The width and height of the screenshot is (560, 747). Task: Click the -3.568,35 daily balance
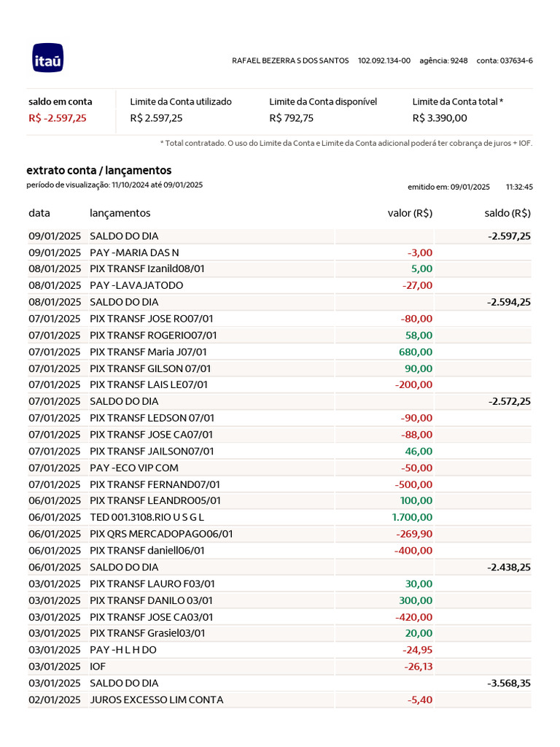pos(508,683)
